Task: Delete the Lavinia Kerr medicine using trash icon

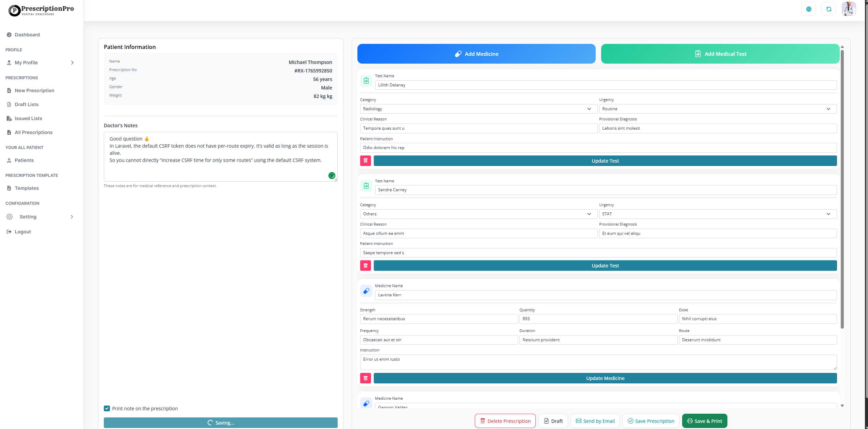Action: (x=365, y=378)
